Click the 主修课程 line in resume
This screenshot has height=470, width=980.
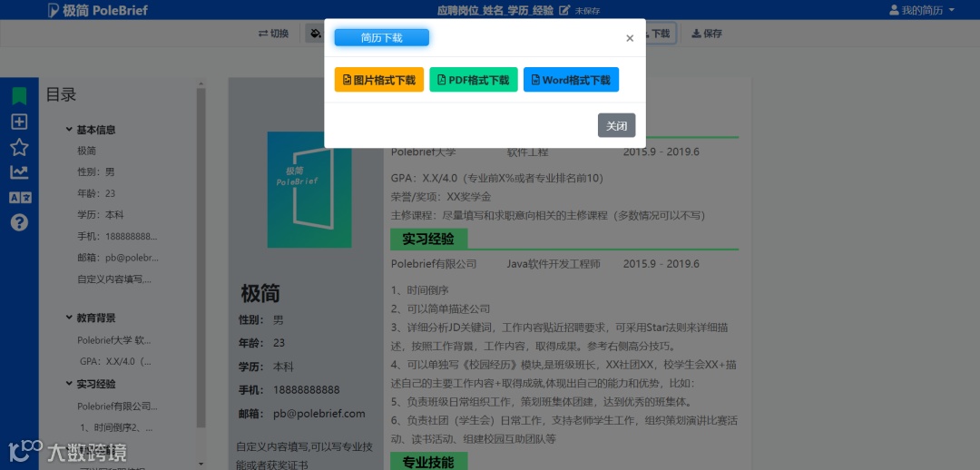pos(547,216)
